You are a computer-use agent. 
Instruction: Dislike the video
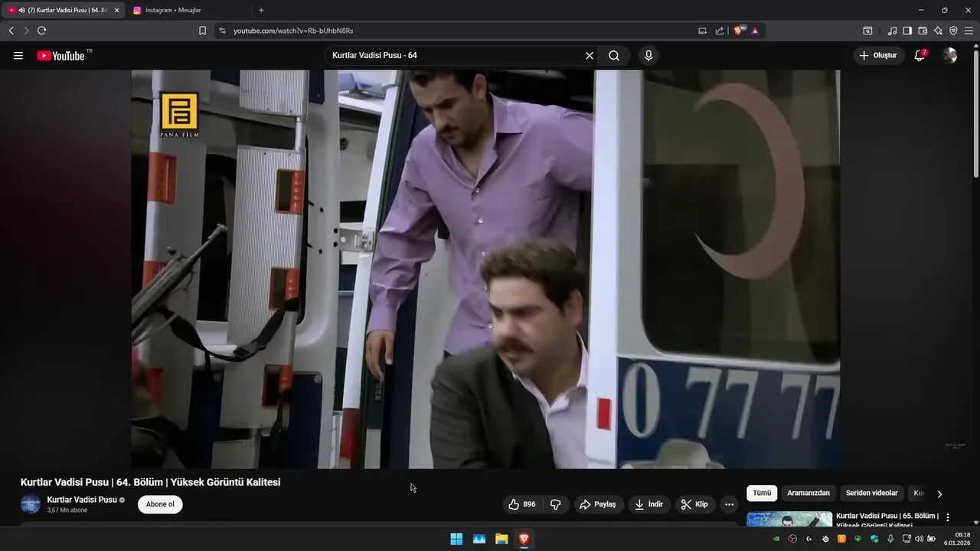(x=556, y=504)
